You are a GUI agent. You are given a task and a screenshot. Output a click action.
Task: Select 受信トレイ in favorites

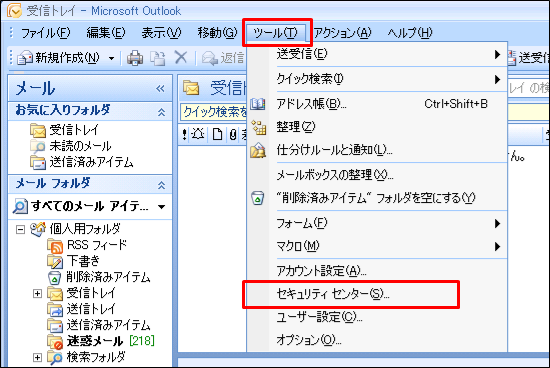[x=65, y=130]
